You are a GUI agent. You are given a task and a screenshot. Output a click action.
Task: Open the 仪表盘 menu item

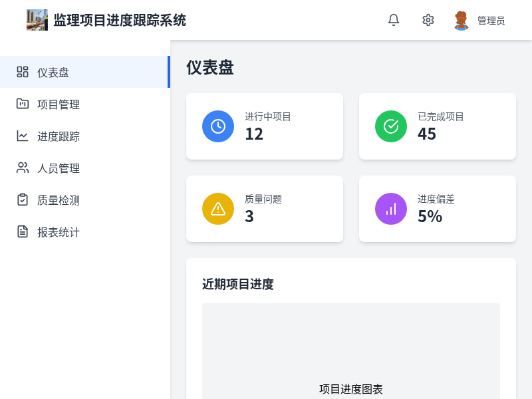point(85,72)
